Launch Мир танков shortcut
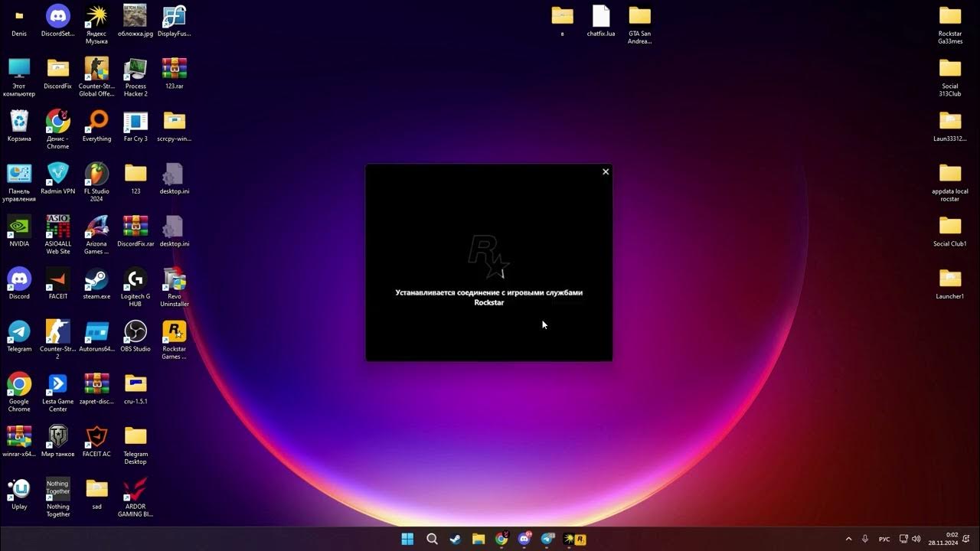 tap(58, 441)
